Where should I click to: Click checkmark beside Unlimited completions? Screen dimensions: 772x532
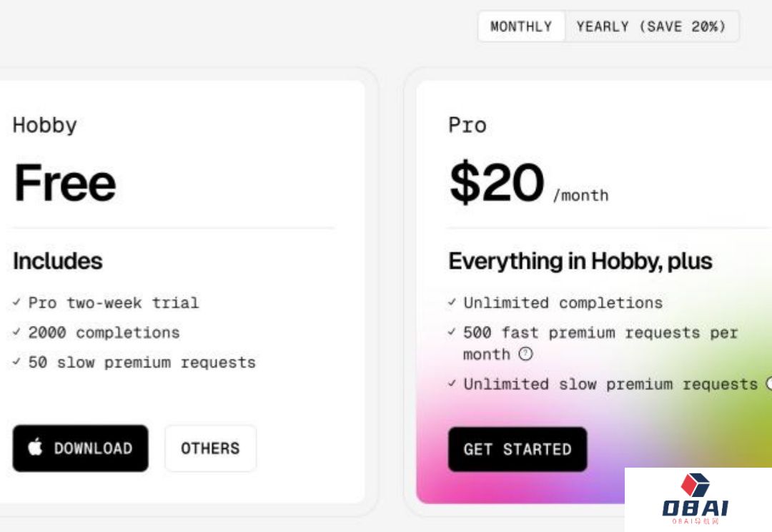[452, 302]
